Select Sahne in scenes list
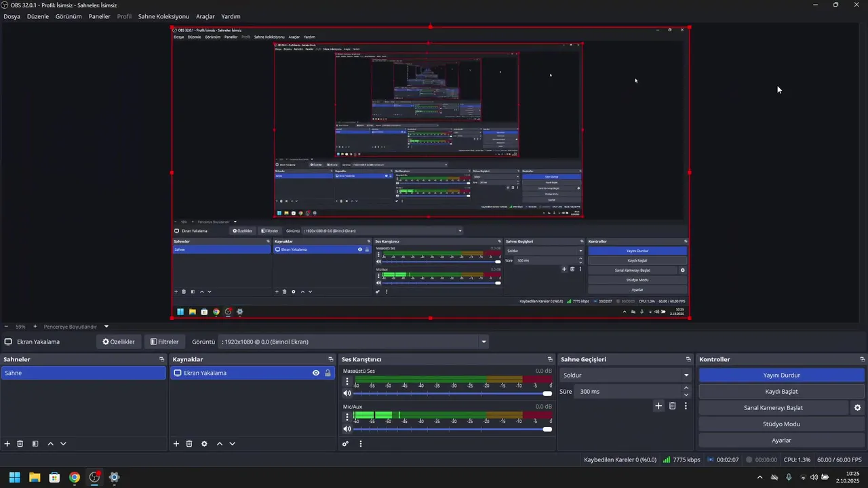The image size is (868, 488). pyautogui.click(x=83, y=373)
